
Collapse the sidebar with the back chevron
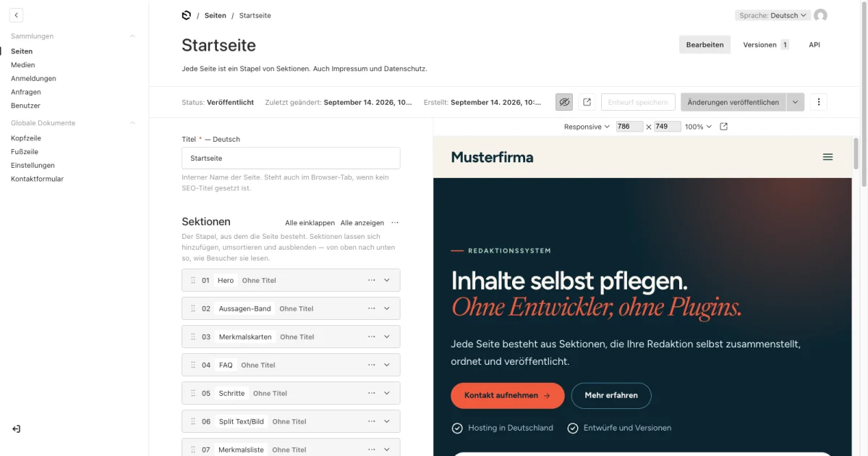point(16,14)
